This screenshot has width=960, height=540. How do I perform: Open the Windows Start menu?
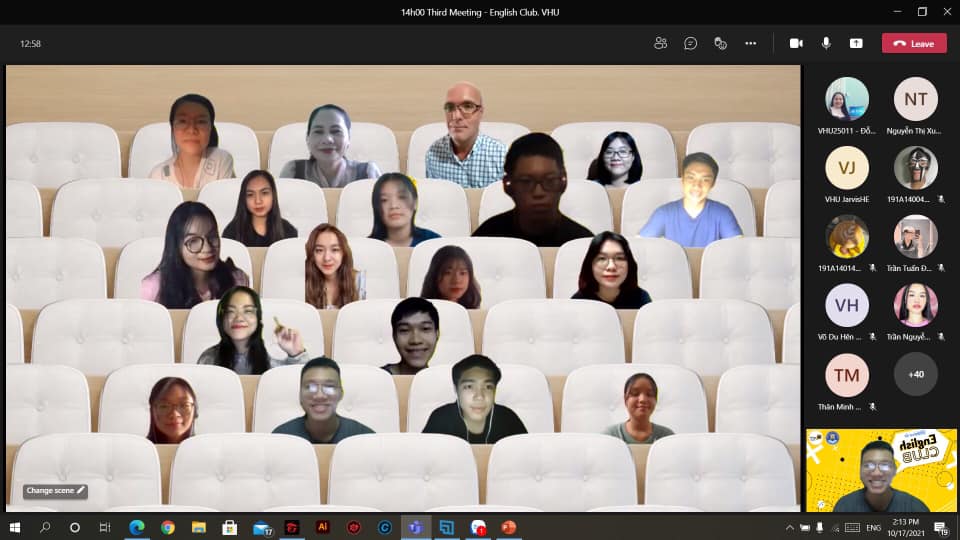[x=14, y=527]
